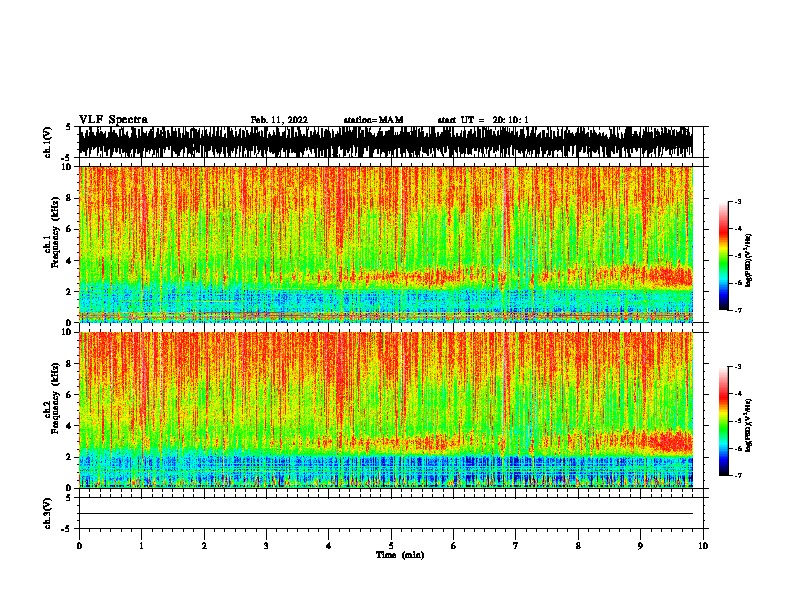The image size is (792, 612).
Task: Click the ch.2 frequency tick label "2"
Action: [70, 457]
